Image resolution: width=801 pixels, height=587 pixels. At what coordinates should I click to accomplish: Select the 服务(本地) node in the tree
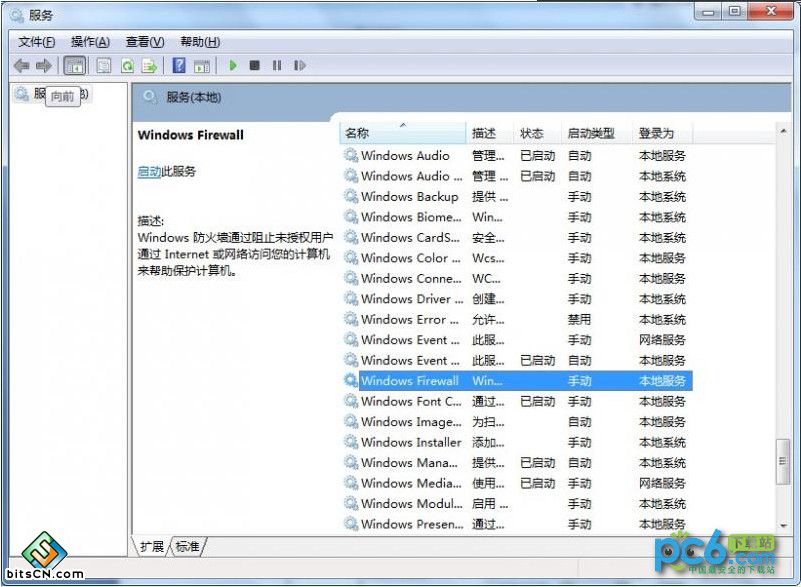[51, 94]
